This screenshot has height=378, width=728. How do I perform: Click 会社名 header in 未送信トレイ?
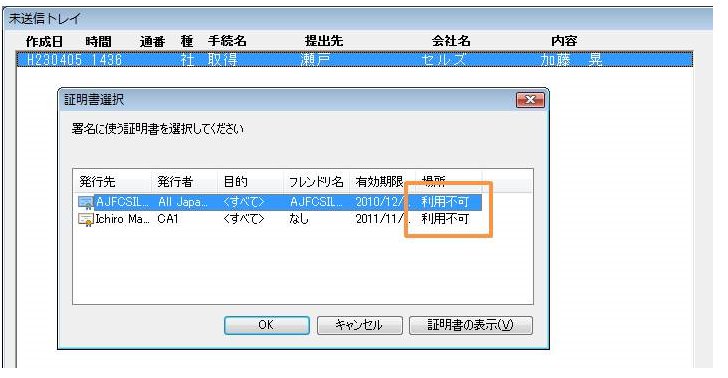pyautogui.click(x=451, y=41)
